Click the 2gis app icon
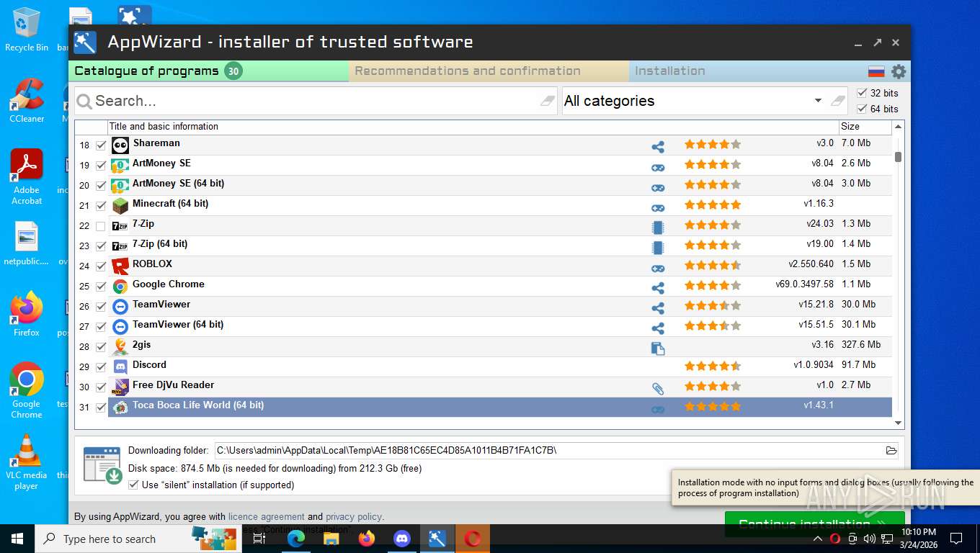This screenshot has width=980, height=553. [x=120, y=347]
